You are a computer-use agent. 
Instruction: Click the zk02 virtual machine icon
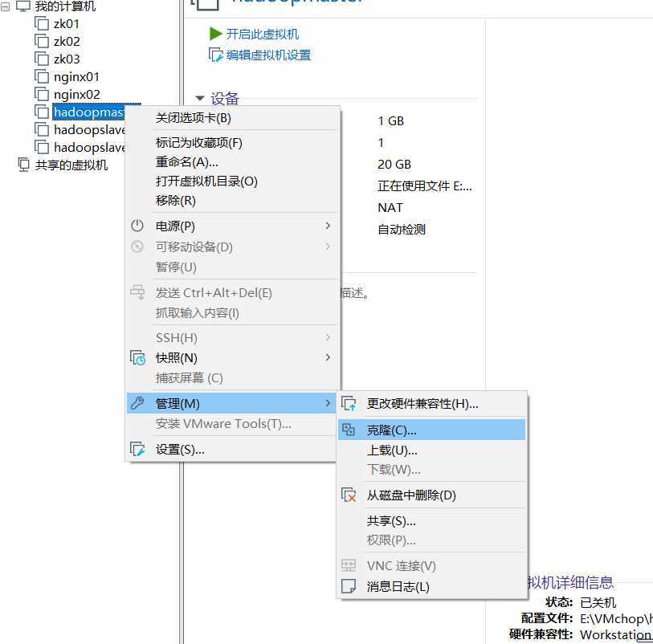click(x=42, y=41)
